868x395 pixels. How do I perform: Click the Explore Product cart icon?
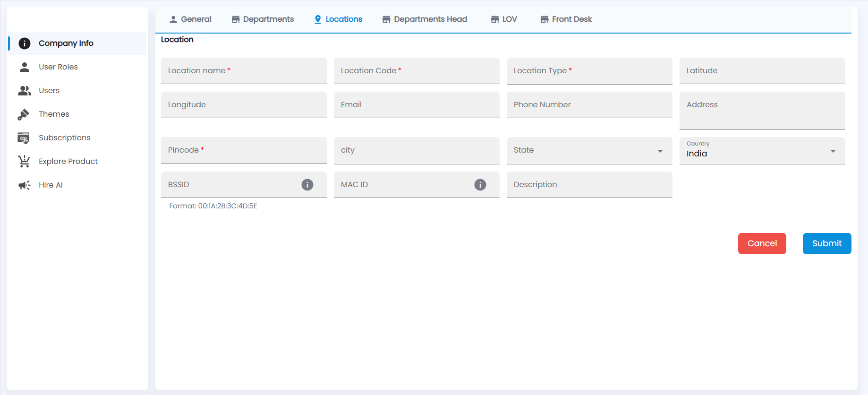pos(24,161)
